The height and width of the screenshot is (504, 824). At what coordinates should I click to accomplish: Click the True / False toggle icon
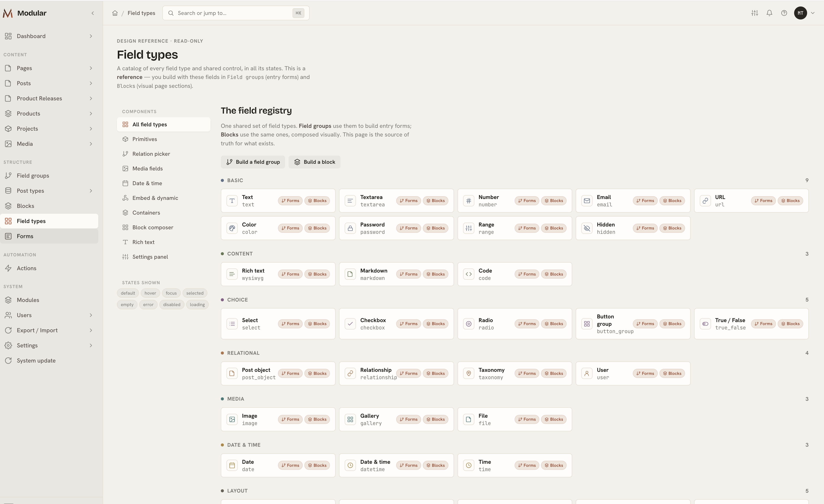point(705,324)
